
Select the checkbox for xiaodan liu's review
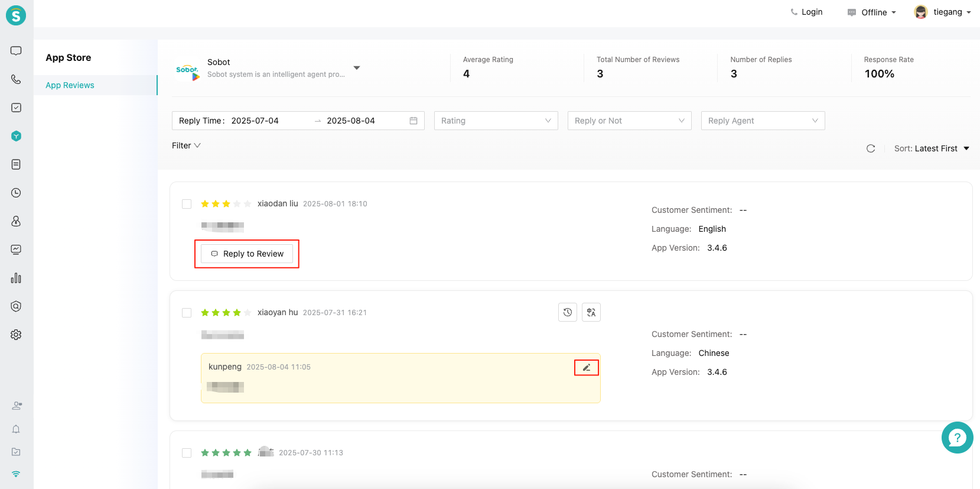coord(187,204)
